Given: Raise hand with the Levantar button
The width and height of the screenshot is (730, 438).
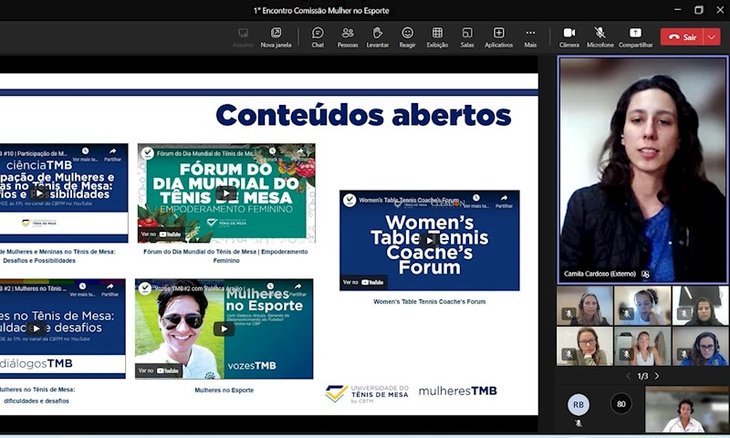Looking at the screenshot, I should click(x=378, y=37).
